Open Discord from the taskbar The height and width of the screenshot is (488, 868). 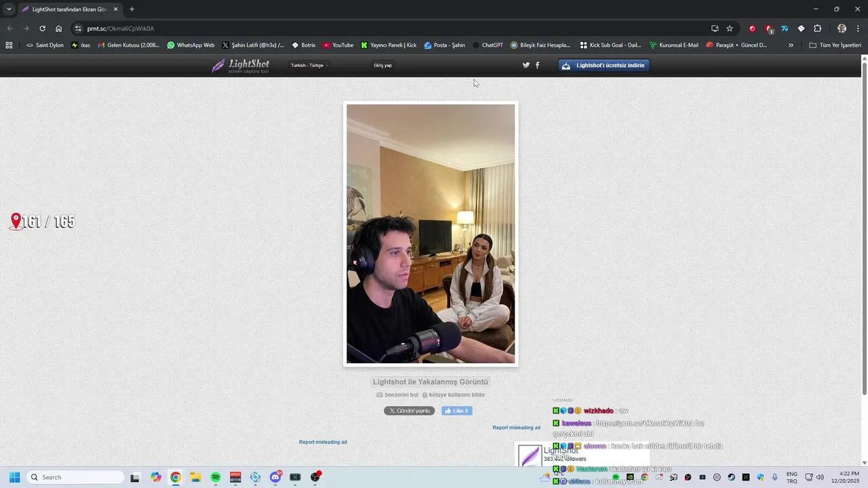pyautogui.click(x=275, y=477)
